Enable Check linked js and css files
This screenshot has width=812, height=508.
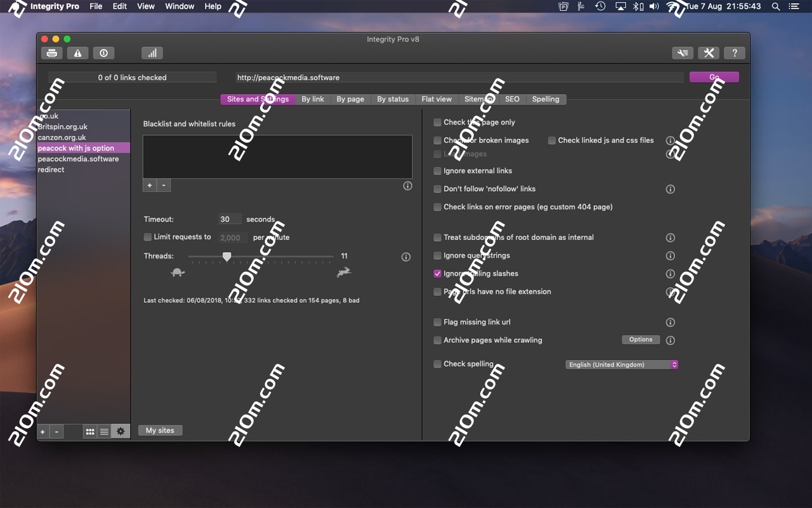[552, 140]
